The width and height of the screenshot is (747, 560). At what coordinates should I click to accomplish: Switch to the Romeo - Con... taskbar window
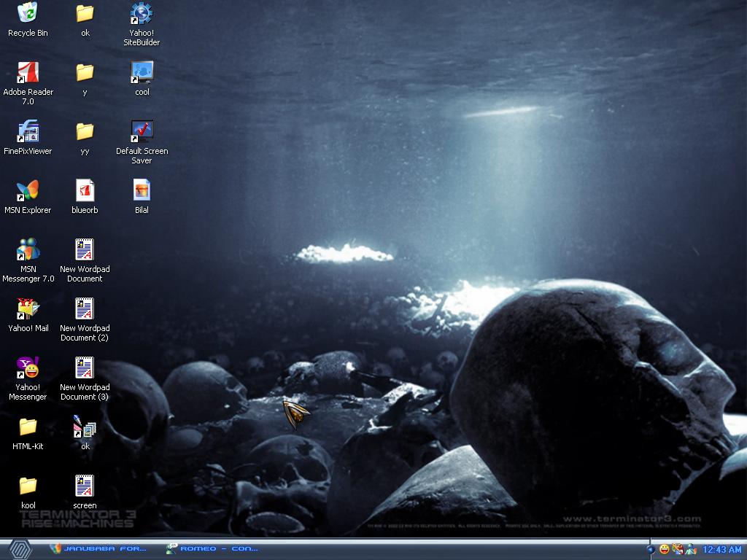(x=212, y=548)
